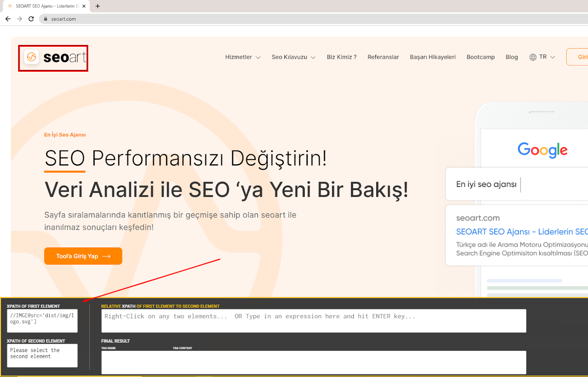588x377 pixels.
Task: Click the XPath of first element field
Action: [42, 321]
